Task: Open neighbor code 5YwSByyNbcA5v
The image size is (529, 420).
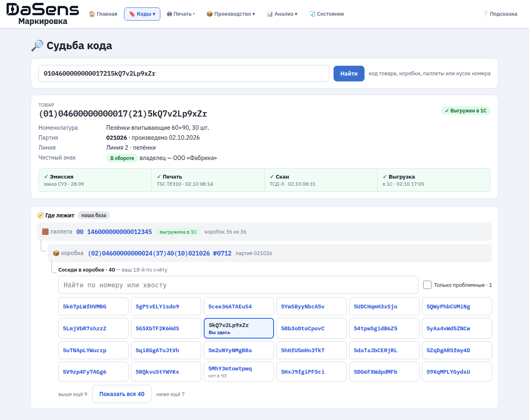Action: [x=312, y=306]
